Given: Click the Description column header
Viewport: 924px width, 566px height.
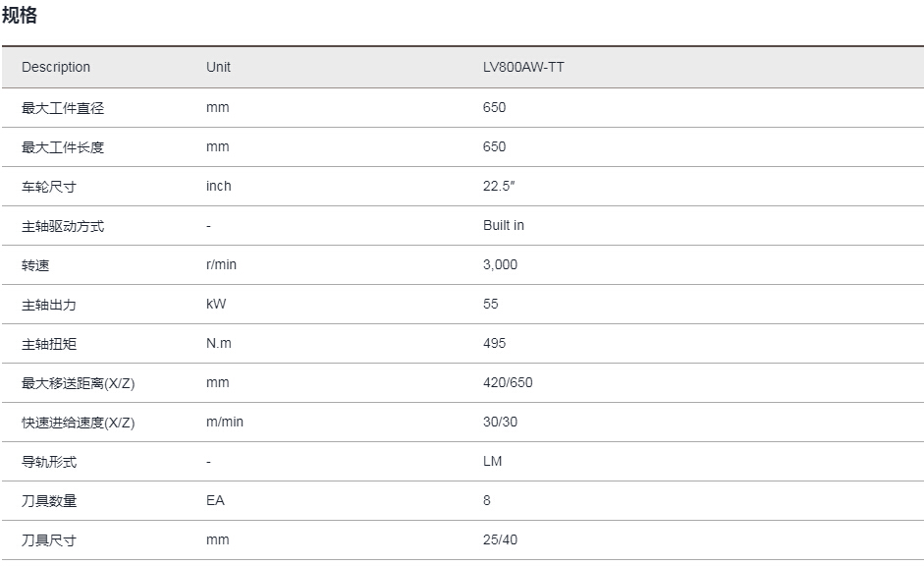Looking at the screenshot, I should click(x=56, y=67).
